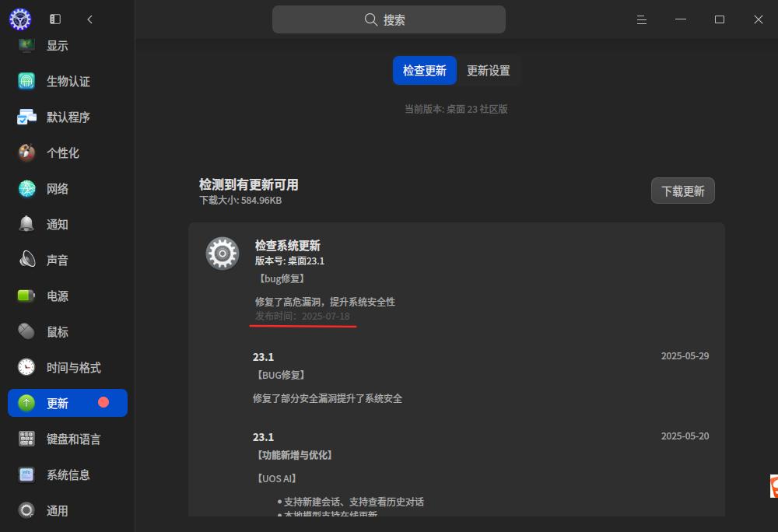Click the 时间与格式 clock icon
The height and width of the screenshot is (532, 778).
[26, 367]
